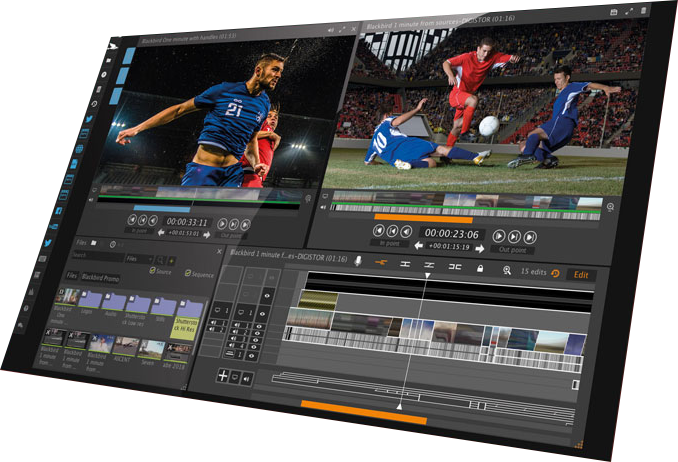Click the orange range bar below the timeline
The image size is (678, 462).
click(x=364, y=405)
